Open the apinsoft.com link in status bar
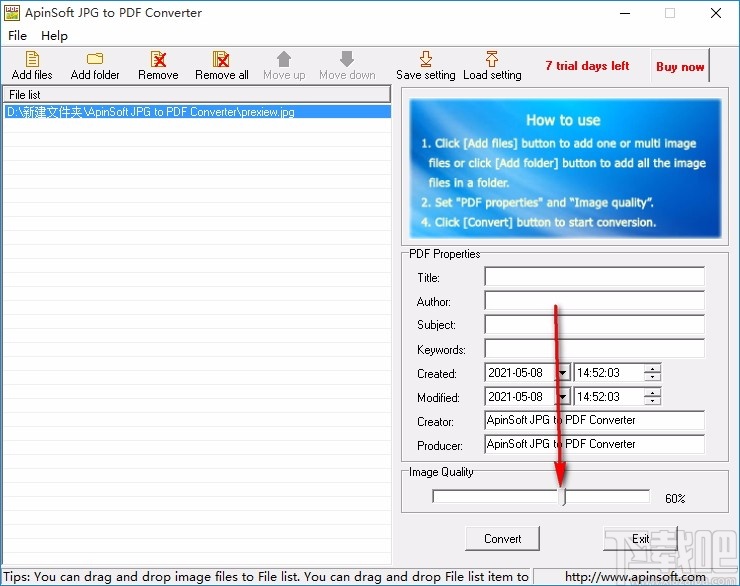Image resolution: width=740 pixels, height=586 pixels. 635,577
